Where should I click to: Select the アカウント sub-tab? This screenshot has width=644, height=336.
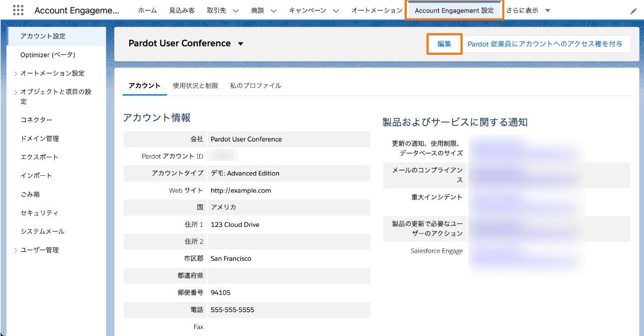pos(145,86)
